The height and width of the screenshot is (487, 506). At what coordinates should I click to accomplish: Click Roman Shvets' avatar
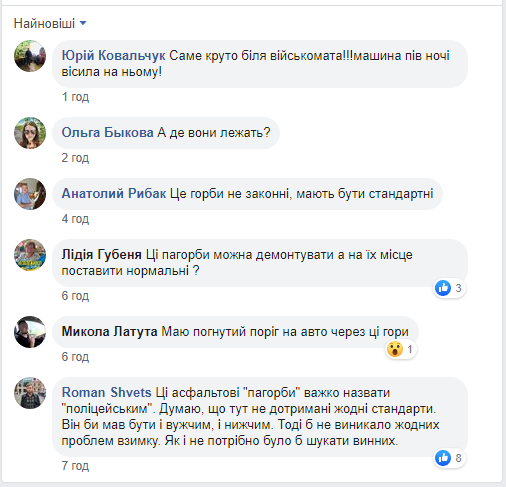(x=30, y=393)
